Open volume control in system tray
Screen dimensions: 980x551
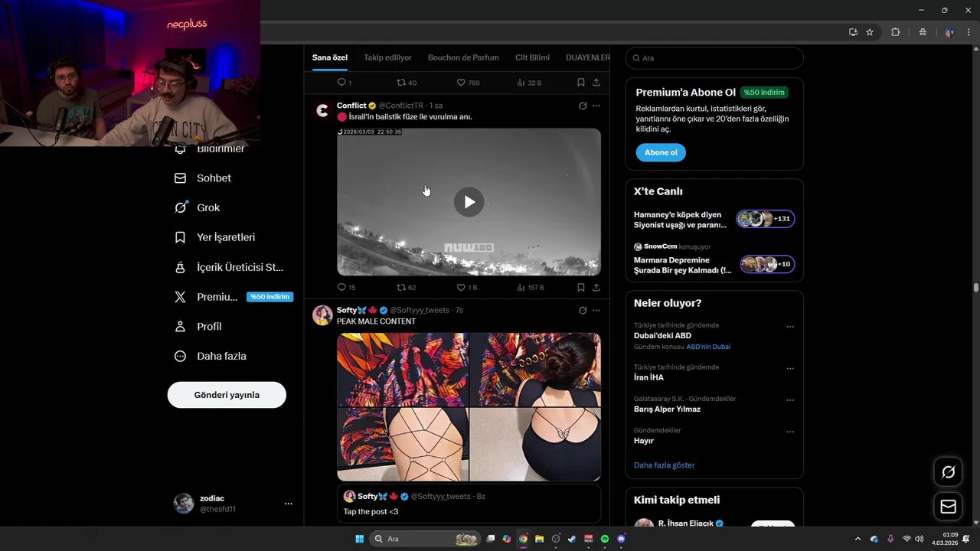point(920,539)
